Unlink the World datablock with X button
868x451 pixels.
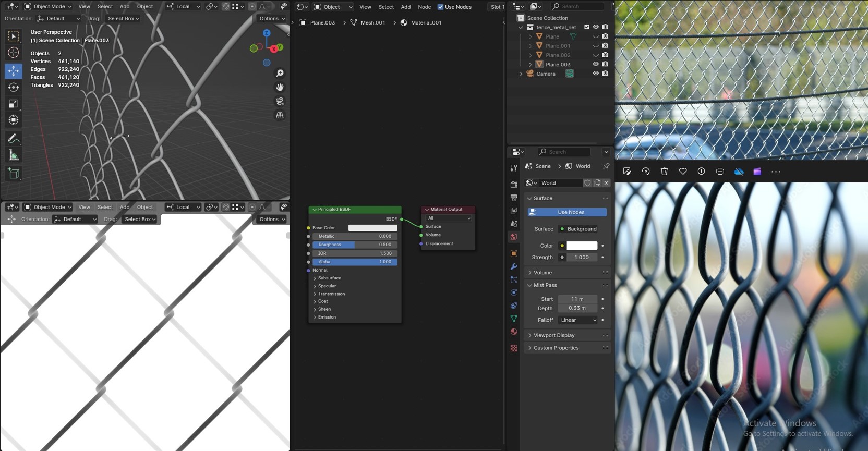tap(606, 183)
